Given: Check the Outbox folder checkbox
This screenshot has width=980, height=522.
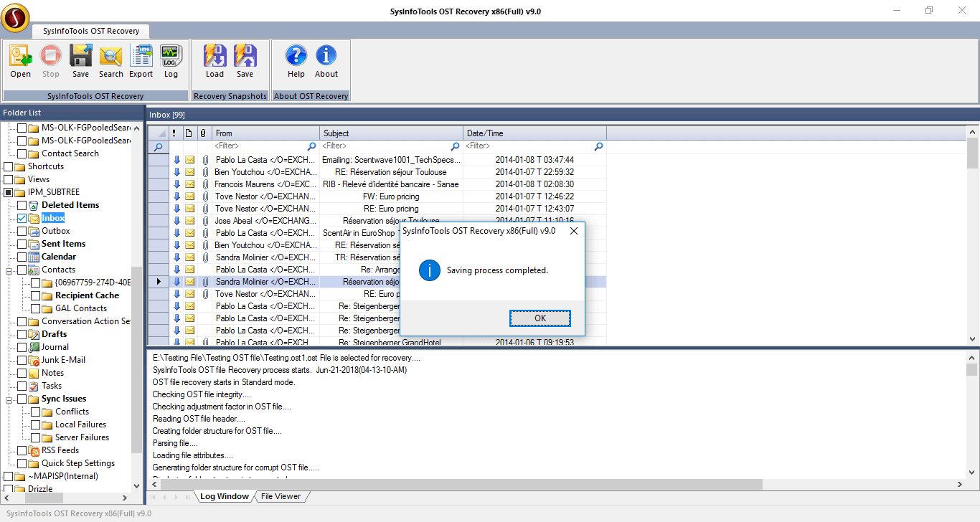Looking at the screenshot, I should pyautogui.click(x=22, y=231).
